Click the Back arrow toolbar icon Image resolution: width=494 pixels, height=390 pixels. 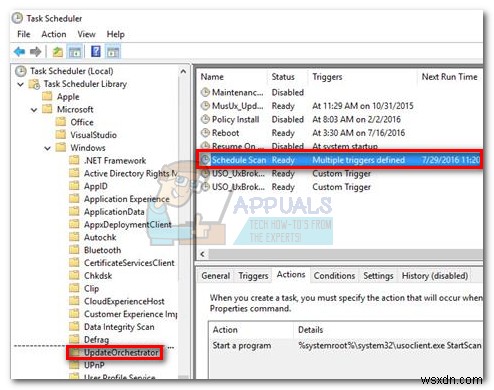tap(19, 52)
